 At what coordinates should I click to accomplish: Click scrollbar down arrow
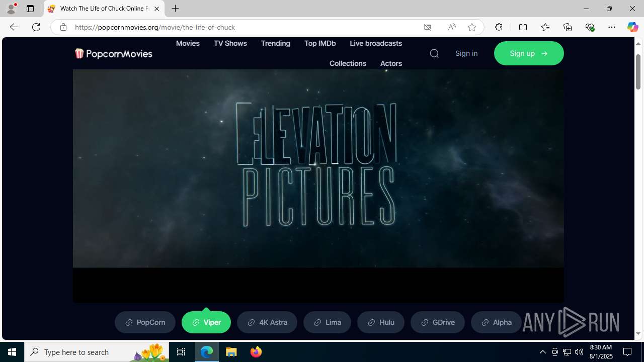(638, 334)
